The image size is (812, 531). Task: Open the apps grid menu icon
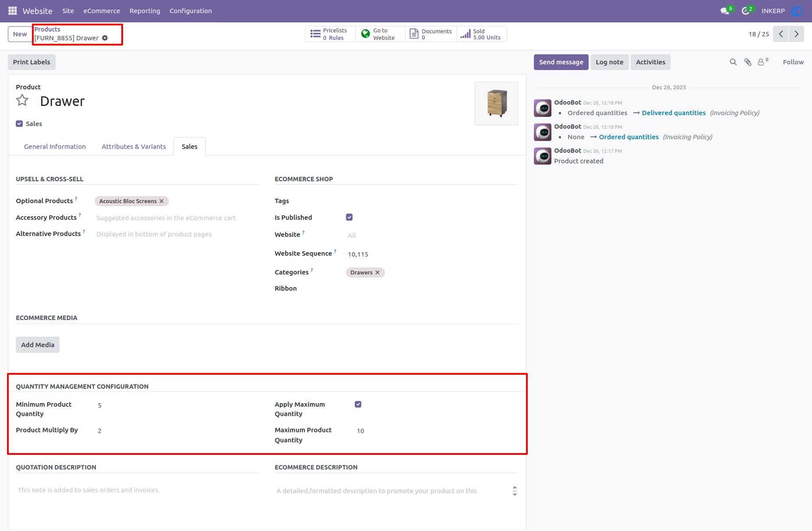coord(12,11)
